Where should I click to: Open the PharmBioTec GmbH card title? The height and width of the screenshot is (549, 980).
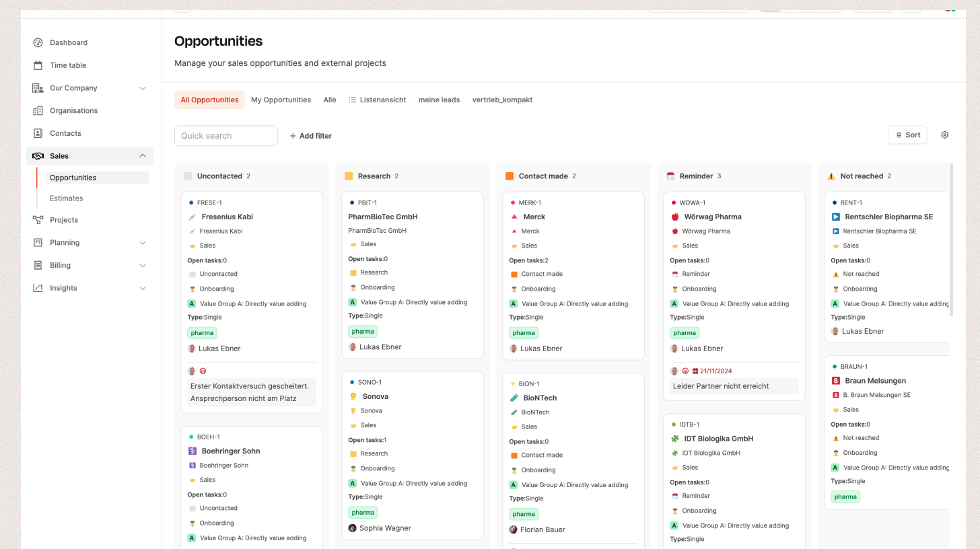[383, 217]
